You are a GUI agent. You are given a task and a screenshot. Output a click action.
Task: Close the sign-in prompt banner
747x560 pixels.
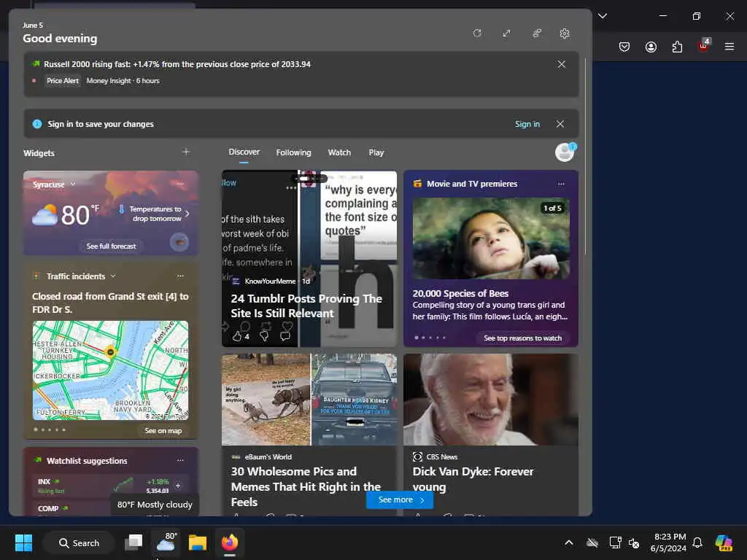(x=560, y=124)
